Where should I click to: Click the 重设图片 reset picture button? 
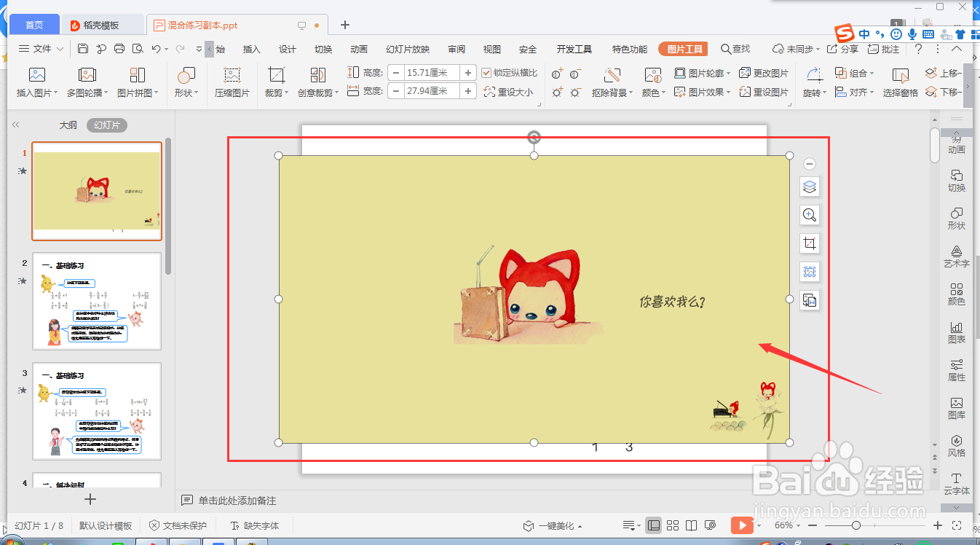(764, 92)
